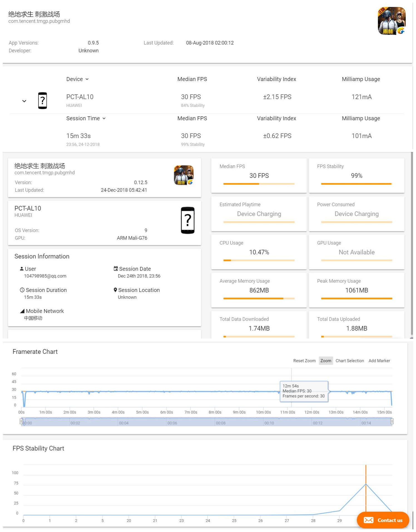
Task: Click the game icon in session card
Action: pos(184,175)
